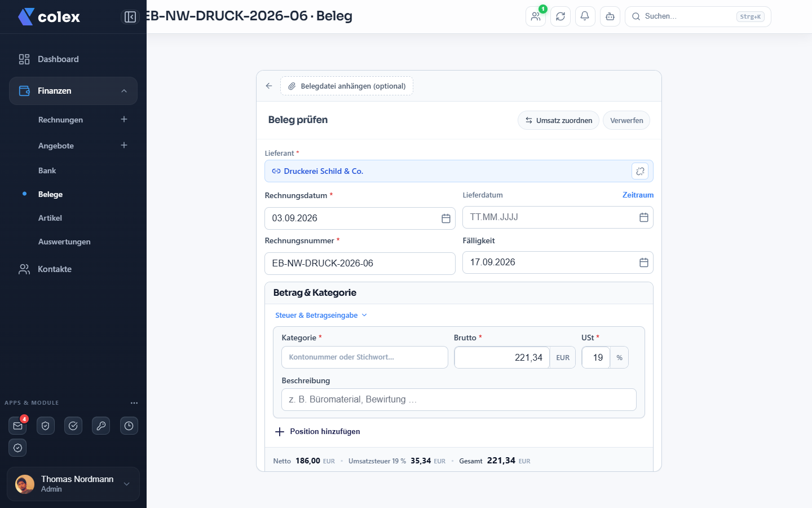Focus the Beschreibung text field
The height and width of the screenshot is (508, 812).
[x=459, y=400]
